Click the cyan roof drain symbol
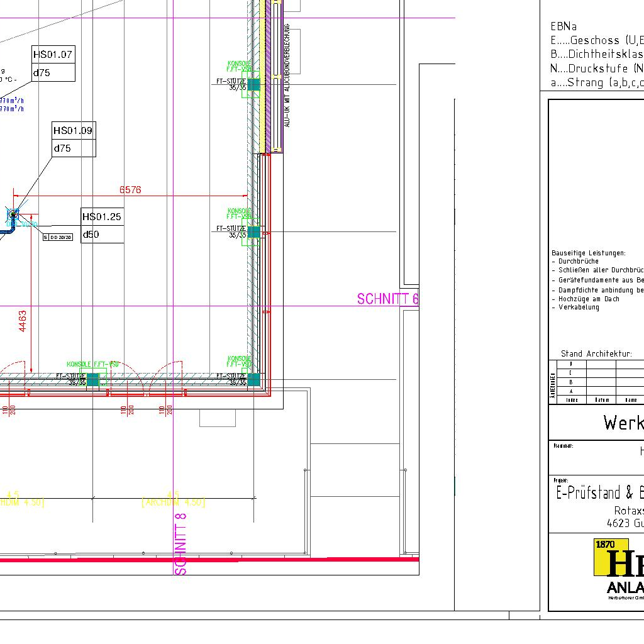 (x=13, y=215)
